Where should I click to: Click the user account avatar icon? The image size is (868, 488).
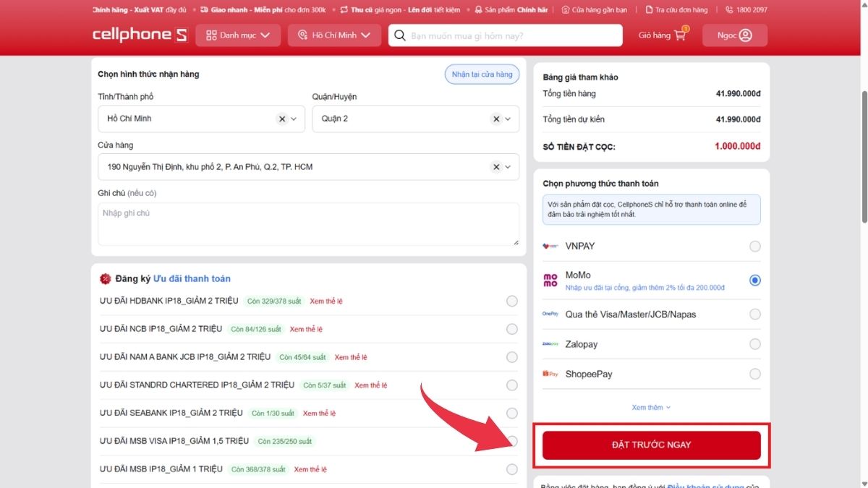point(746,35)
